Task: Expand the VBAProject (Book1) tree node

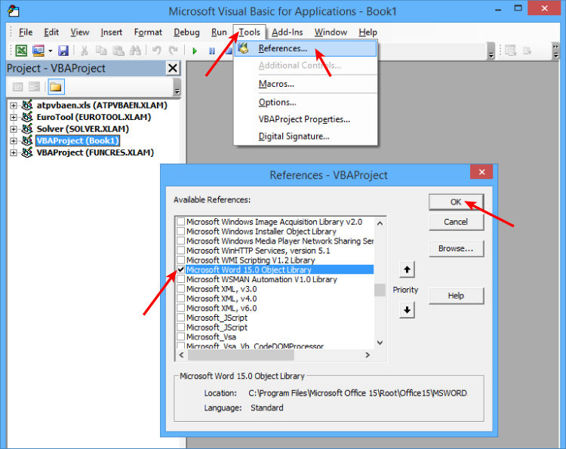Action: (13, 141)
